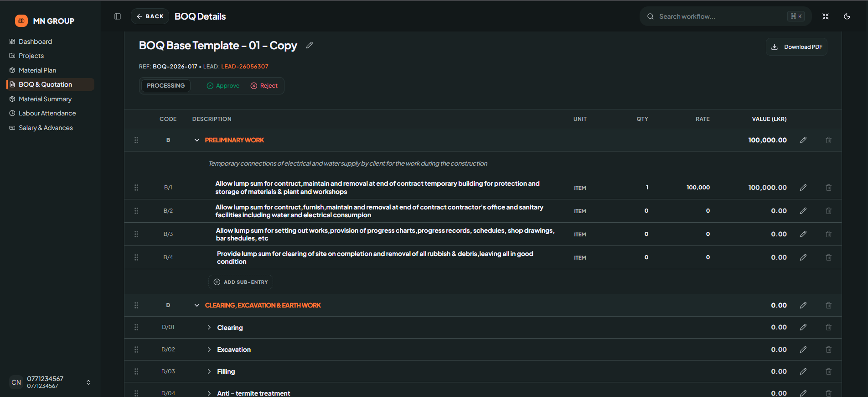Delete the Excavation row
This screenshot has width=868, height=397.
pos(829,350)
